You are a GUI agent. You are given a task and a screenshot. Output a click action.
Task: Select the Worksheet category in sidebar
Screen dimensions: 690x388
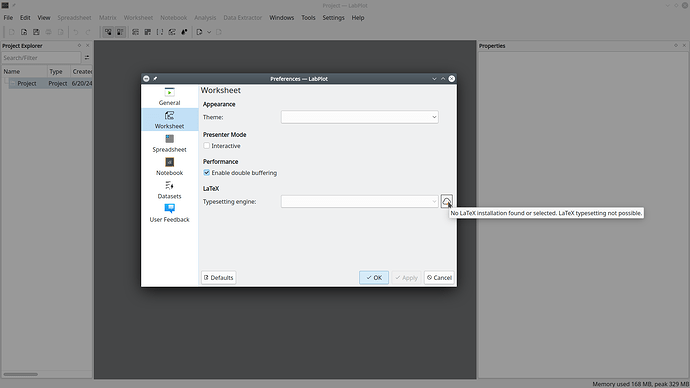pos(169,120)
